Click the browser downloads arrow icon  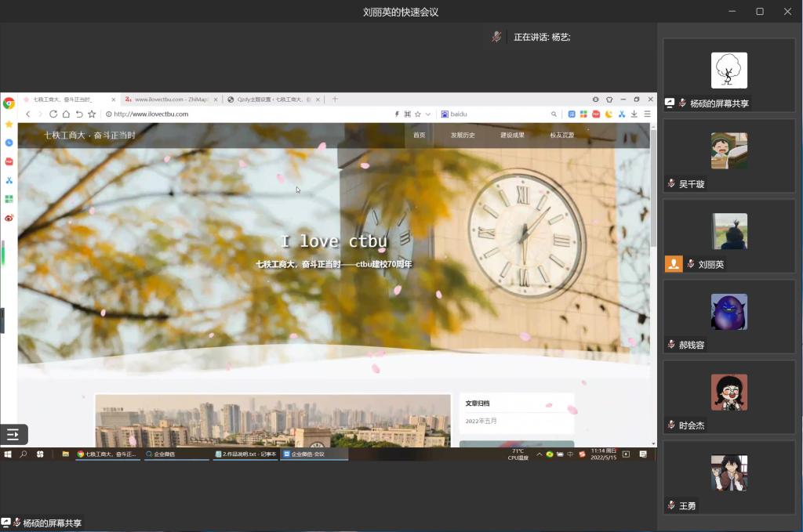tap(634, 114)
